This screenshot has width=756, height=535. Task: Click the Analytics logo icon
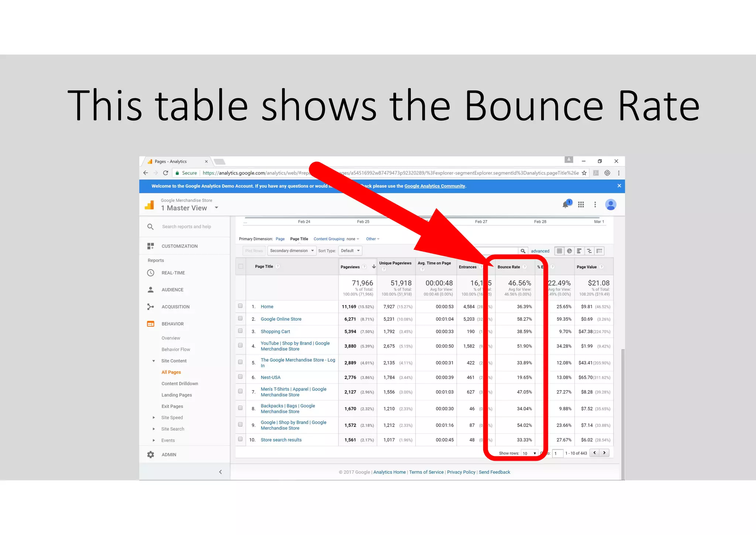(x=150, y=205)
